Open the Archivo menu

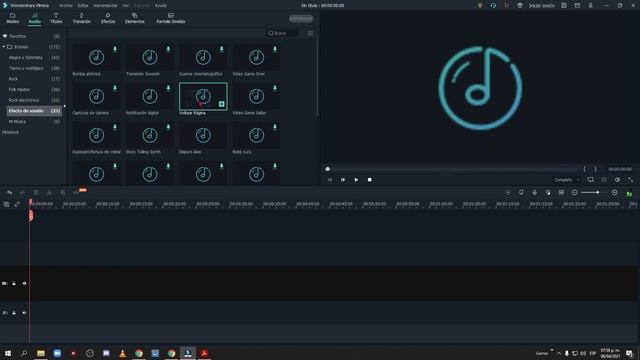(x=66, y=6)
